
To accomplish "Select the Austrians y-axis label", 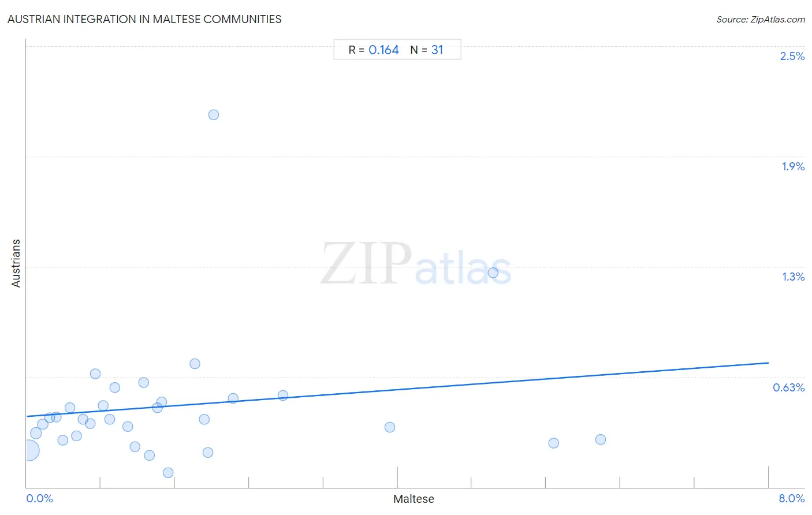I will (16, 263).
